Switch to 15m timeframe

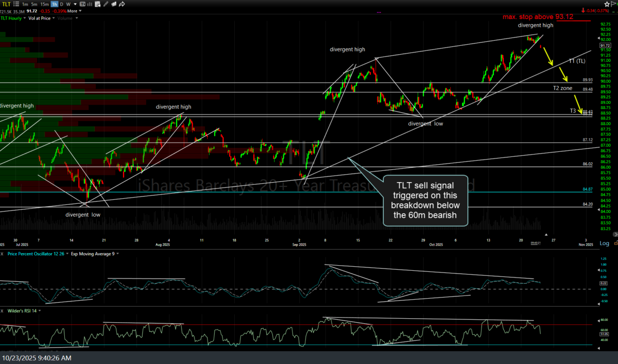[43, 4]
